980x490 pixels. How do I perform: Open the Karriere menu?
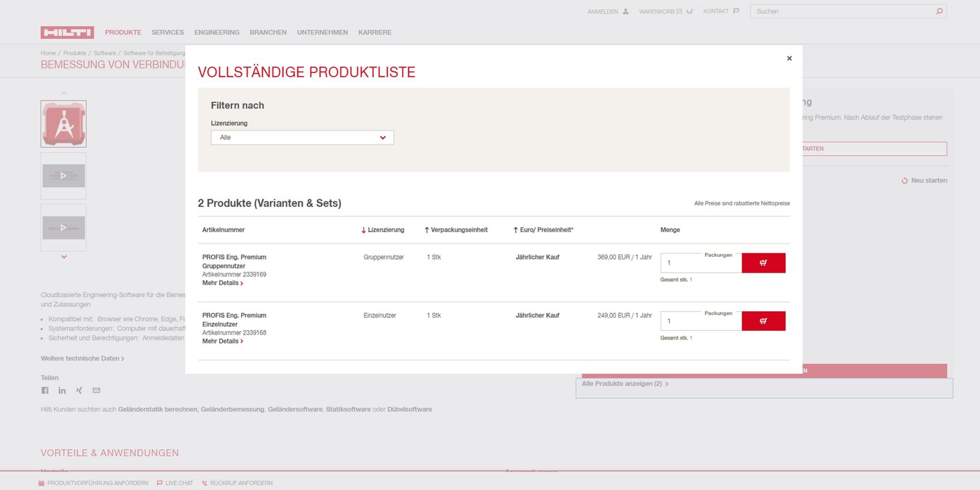[375, 32]
